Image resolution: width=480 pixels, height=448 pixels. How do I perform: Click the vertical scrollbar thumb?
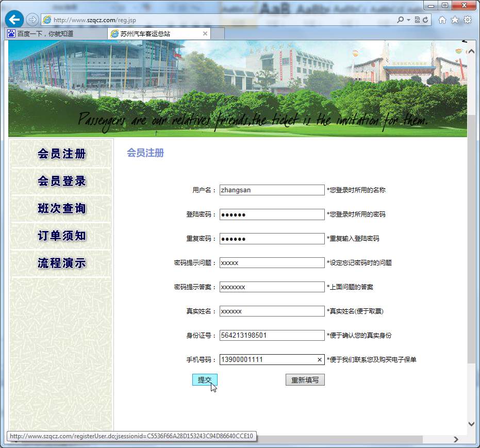[x=471, y=239]
